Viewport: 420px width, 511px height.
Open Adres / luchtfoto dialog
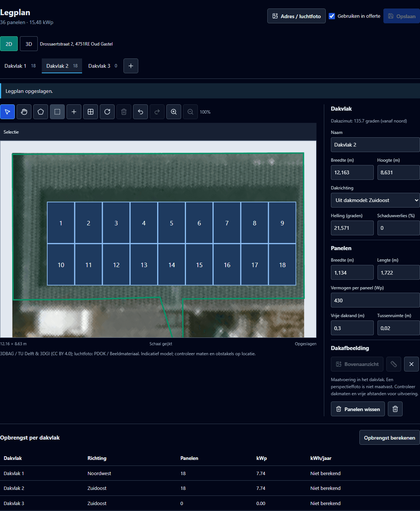click(x=297, y=16)
